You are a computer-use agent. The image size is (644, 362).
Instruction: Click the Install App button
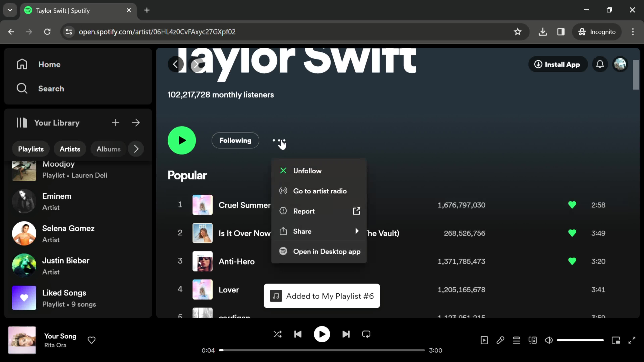[557, 65]
